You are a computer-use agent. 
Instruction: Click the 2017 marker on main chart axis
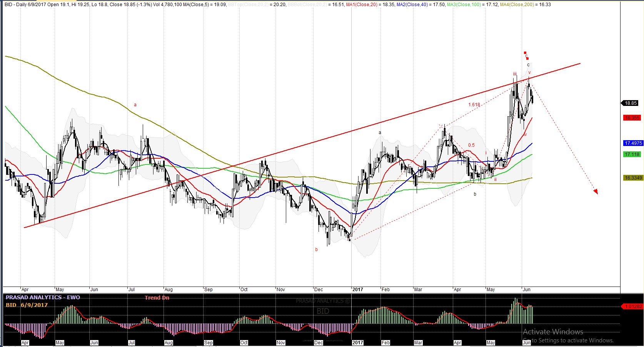tap(358, 290)
